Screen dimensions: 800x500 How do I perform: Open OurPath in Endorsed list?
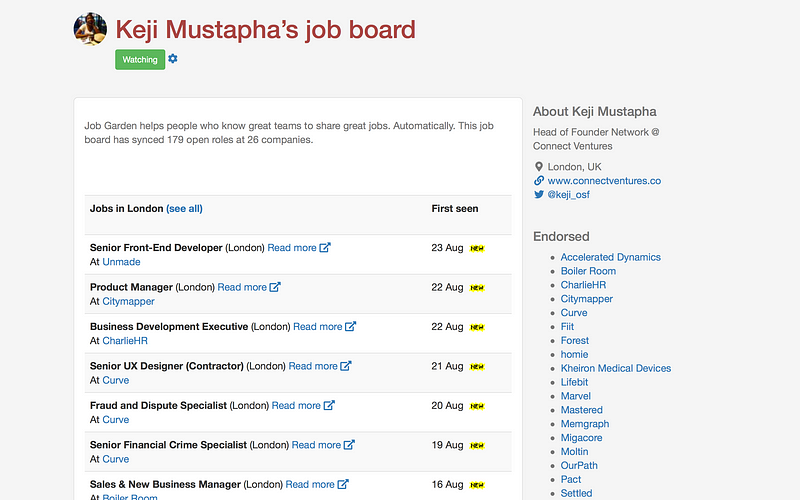click(579, 465)
